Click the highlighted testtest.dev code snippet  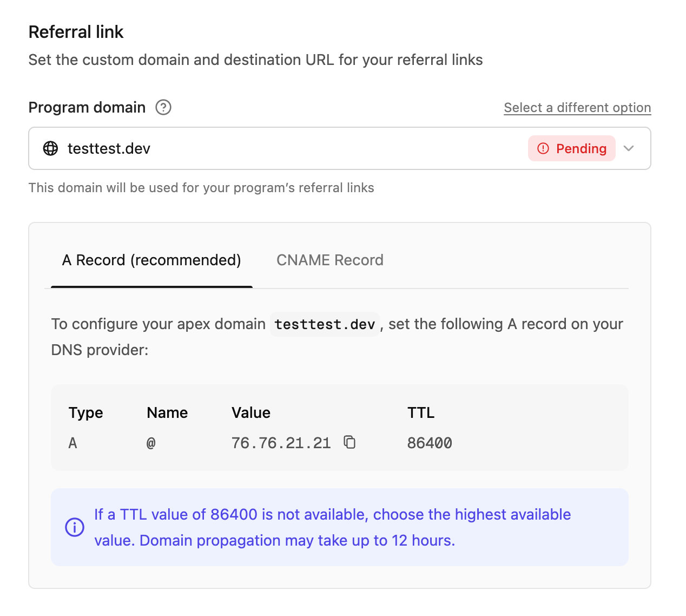coord(325,324)
